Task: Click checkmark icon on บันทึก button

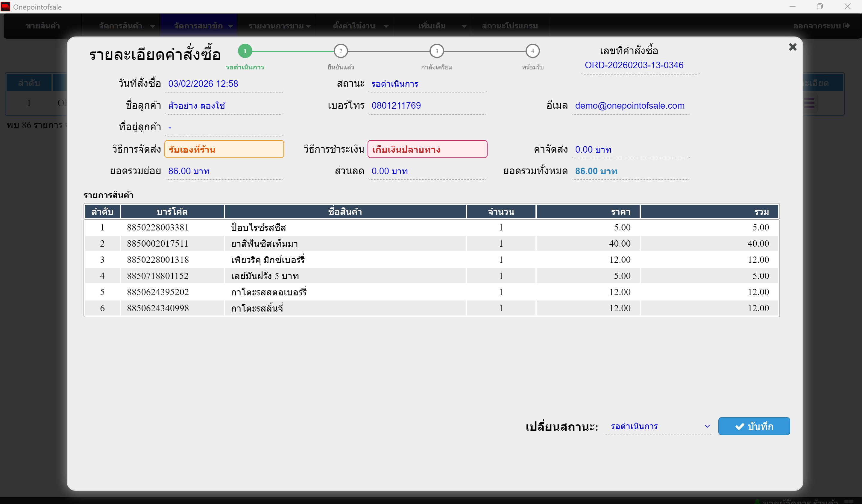Action: pyautogui.click(x=740, y=426)
